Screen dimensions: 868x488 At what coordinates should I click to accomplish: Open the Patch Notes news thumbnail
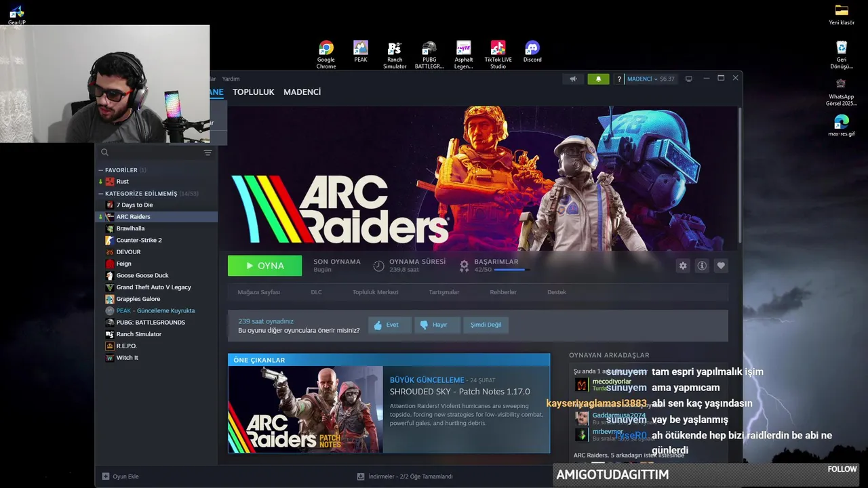click(305, 409)
